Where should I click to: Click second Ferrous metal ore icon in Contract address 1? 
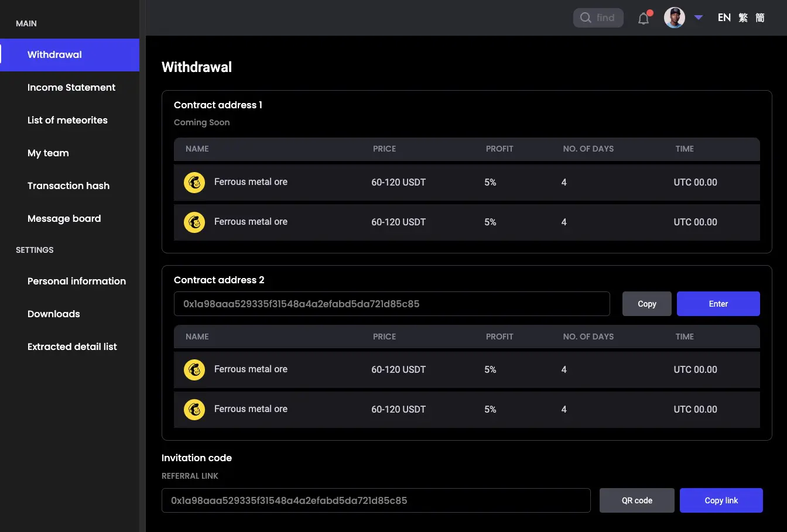(x=194, y=222)
